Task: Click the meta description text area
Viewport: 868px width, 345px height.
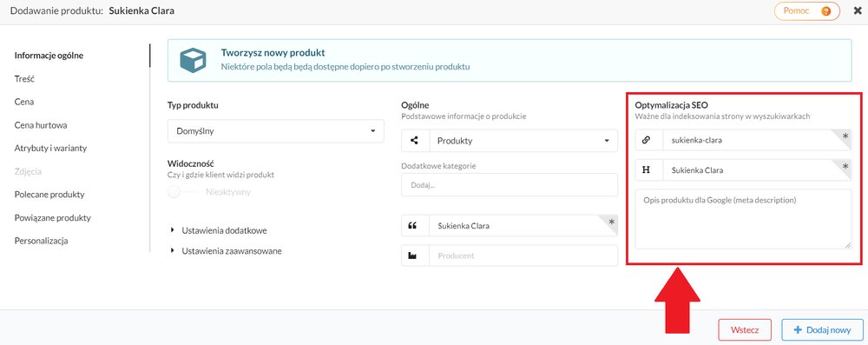Action: (744, 219)
